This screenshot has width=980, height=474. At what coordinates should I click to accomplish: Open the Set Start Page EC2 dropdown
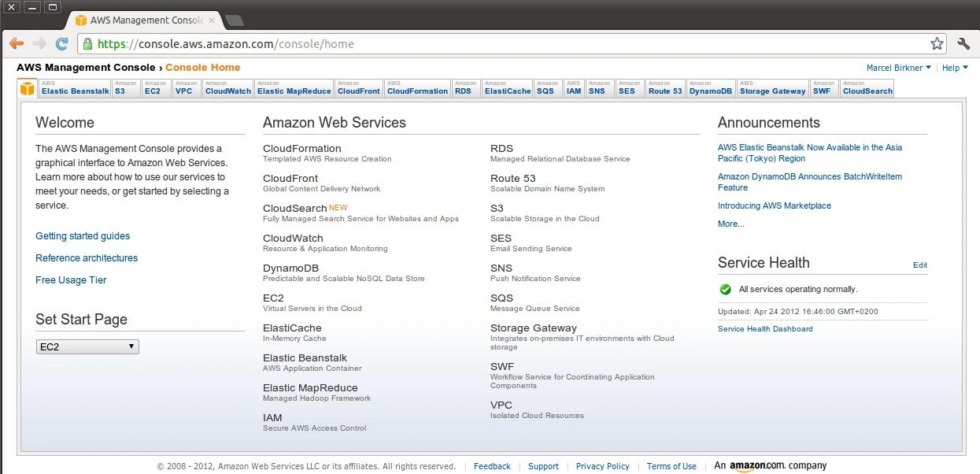(x=87, y=346)
